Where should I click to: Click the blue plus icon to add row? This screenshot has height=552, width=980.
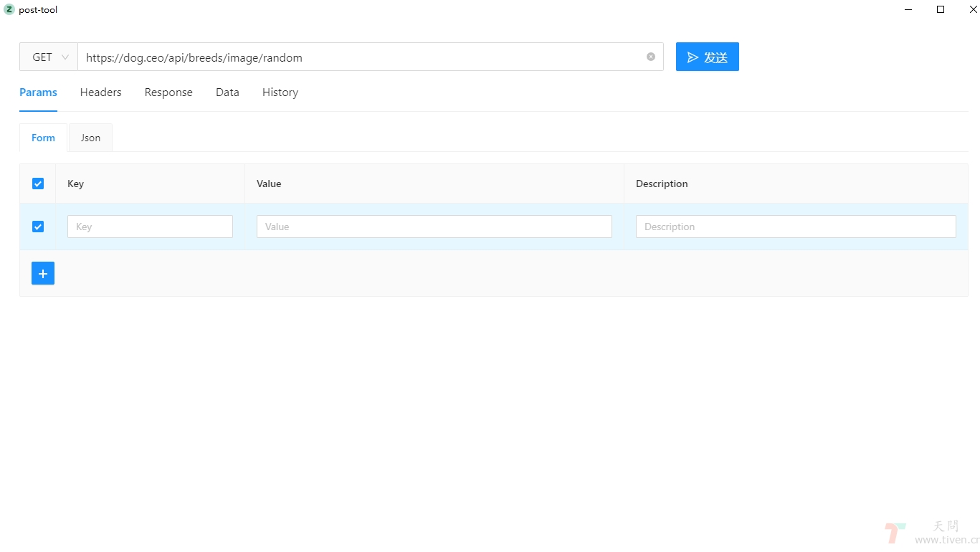[43, 273]
